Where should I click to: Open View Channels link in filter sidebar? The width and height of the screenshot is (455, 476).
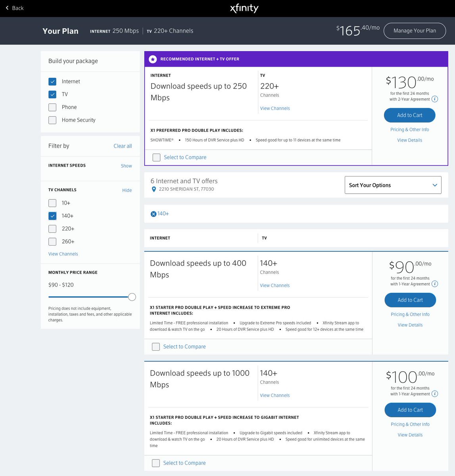(x=63, y=254)
